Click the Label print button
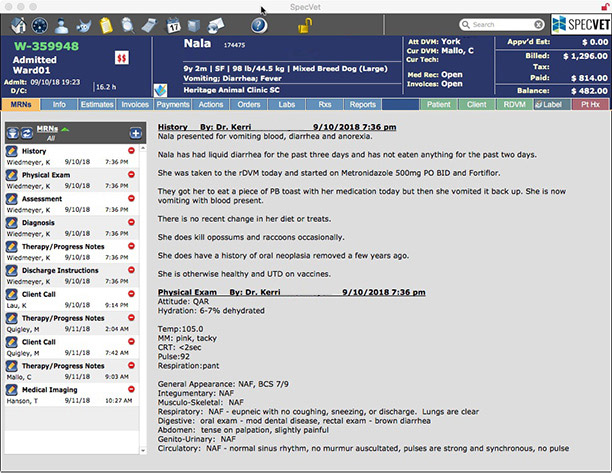 552,105
